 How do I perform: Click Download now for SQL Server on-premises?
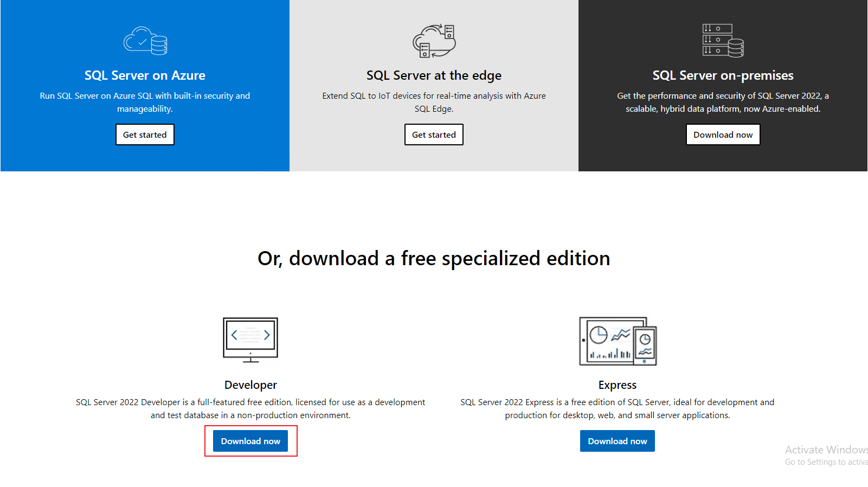tap(723, 134)
